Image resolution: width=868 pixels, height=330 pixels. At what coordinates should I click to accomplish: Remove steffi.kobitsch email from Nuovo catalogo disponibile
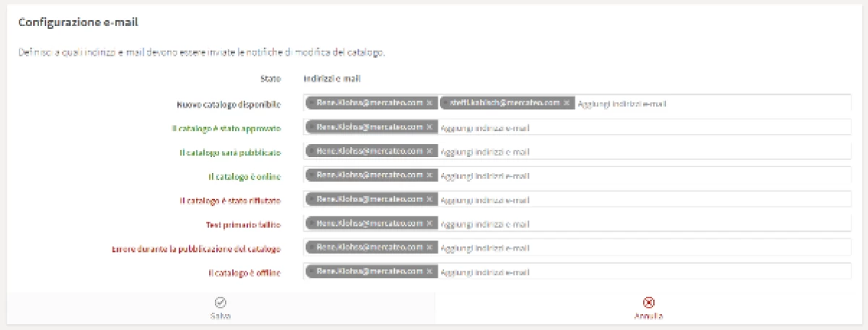click(x=567, y=103)
